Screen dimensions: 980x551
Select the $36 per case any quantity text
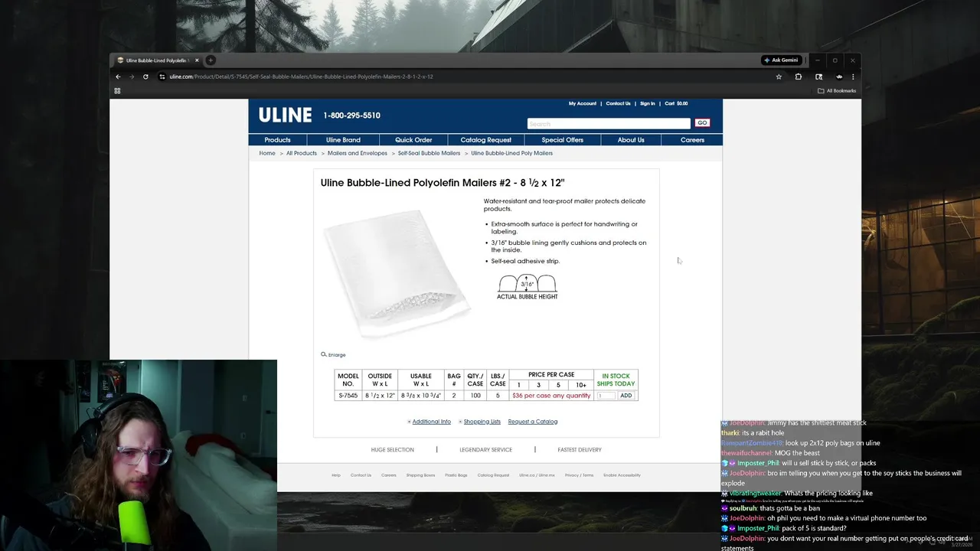point(551,396)
